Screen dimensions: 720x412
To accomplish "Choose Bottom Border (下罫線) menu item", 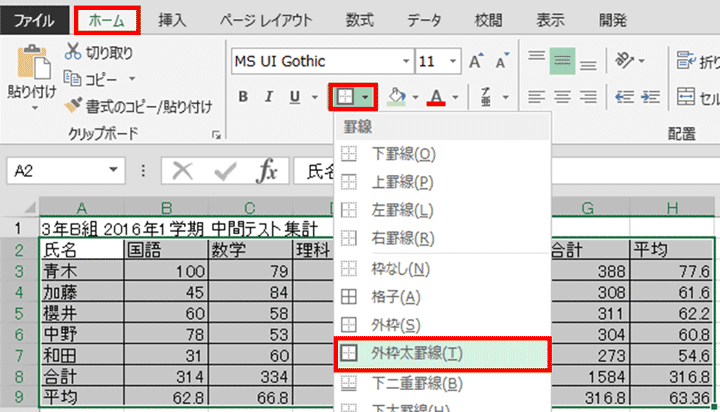I will (x=442, y=154).
